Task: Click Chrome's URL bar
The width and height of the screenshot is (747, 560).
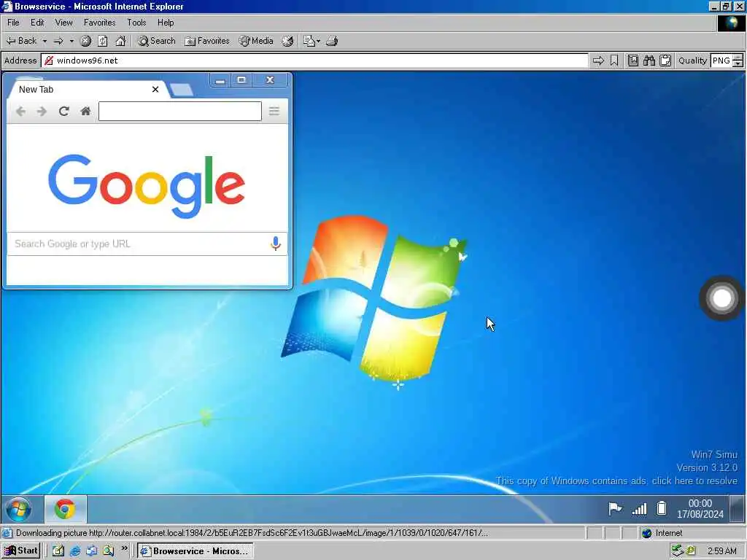Action: [180, 112]
